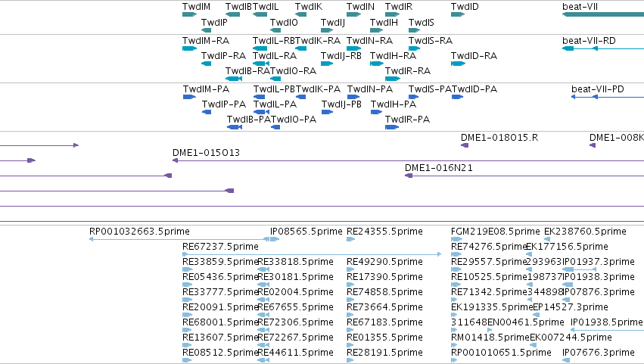Select the IP07876.3prime EST label
The image size is (644, 364).
click(599, 293)
